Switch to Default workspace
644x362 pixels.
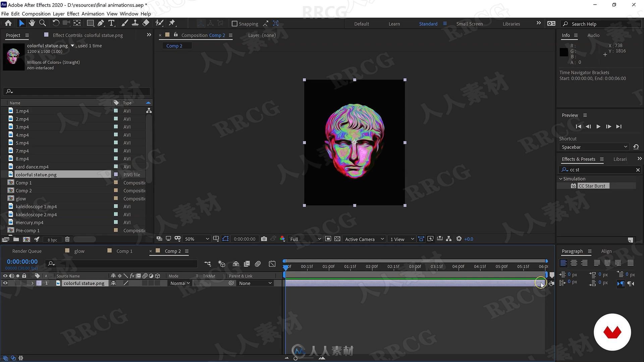click(x=362, y=24)
